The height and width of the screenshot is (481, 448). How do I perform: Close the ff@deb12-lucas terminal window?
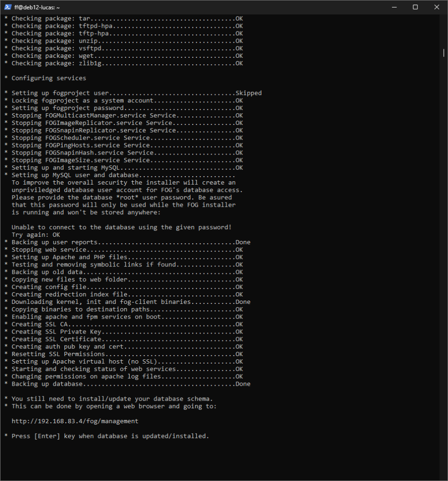437,7
